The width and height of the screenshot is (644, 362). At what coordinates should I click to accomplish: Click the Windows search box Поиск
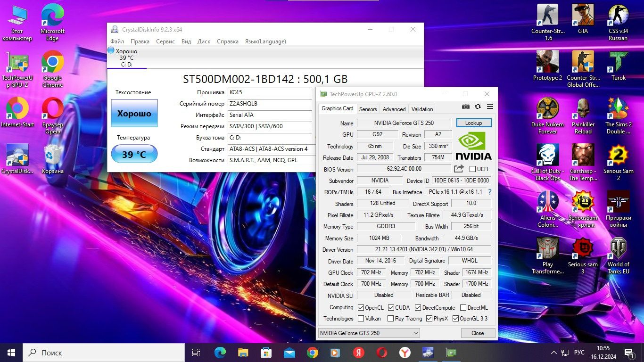click(x=104, y=352)
